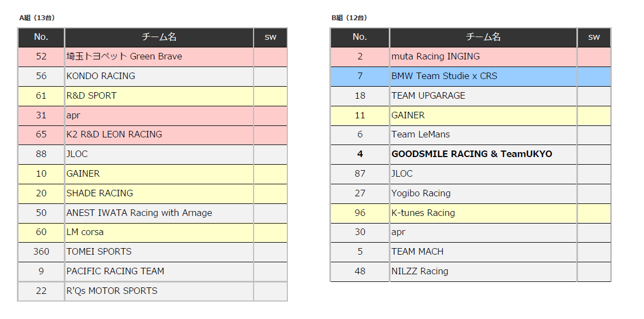Viewport: 644px width, 319px height.
Task: Click the K-tunes Racing row
Action: click(x=423, y=213)
